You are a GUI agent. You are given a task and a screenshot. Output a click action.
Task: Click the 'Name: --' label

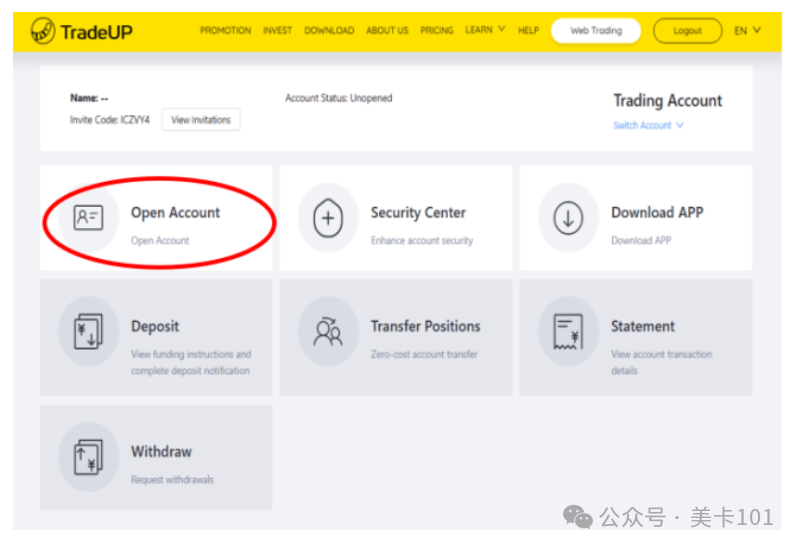point(89,98)
